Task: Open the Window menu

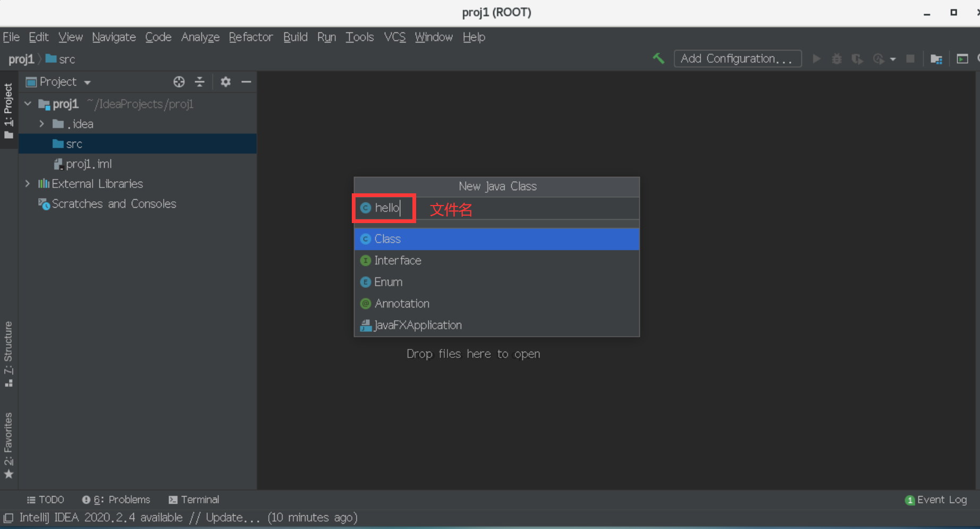Action: point(434,37)
